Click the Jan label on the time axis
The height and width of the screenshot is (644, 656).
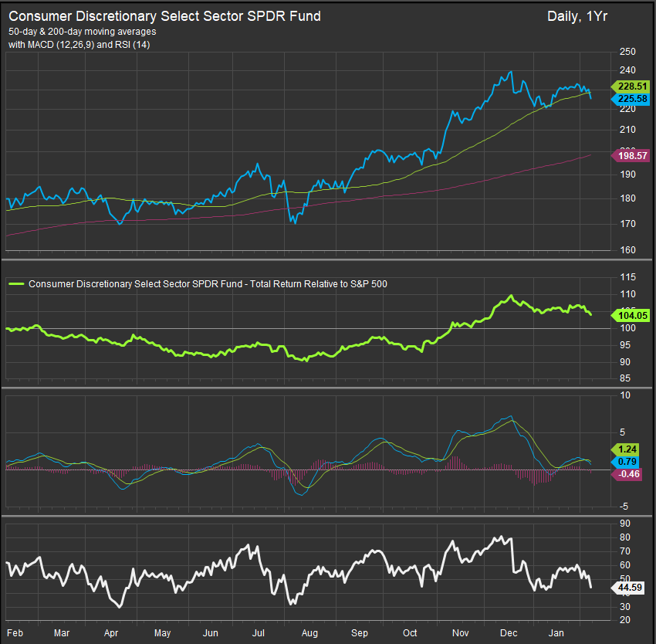[x=556, y=633]
